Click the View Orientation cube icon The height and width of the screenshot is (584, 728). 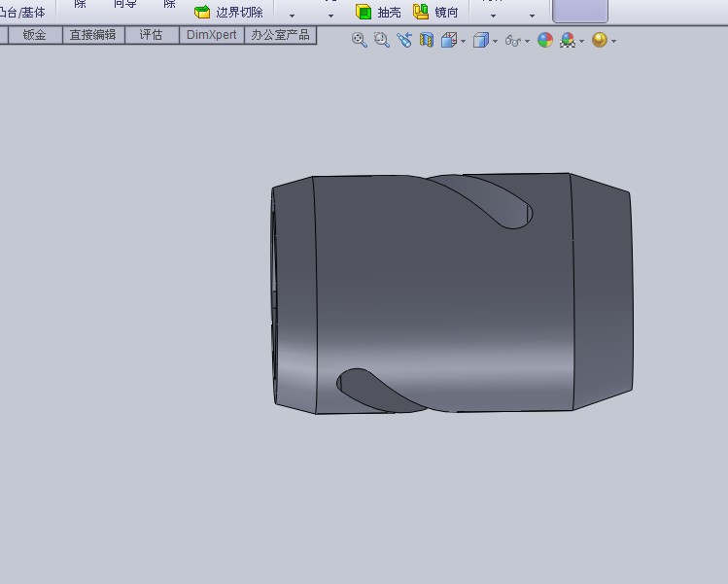448,40
